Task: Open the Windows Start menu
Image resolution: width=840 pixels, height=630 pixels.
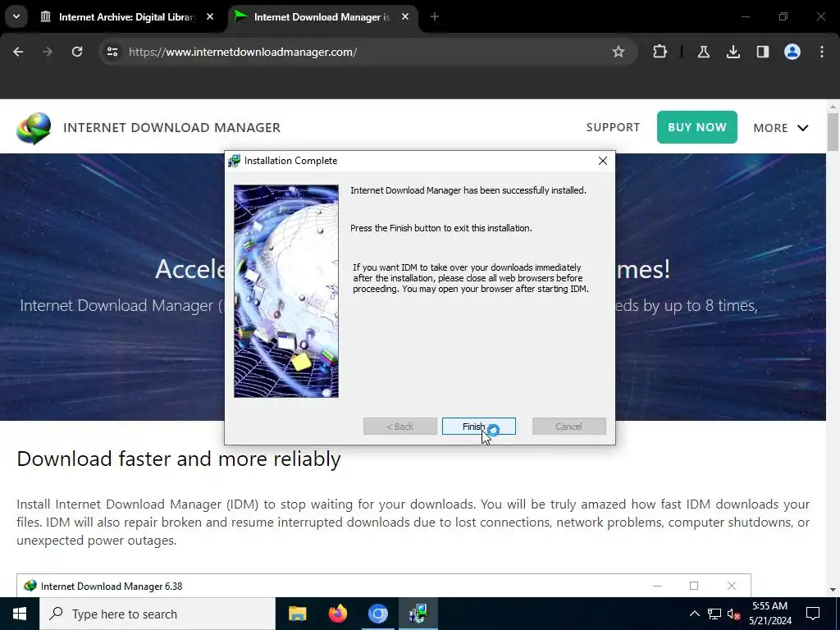Action: [x=20, y=614]
